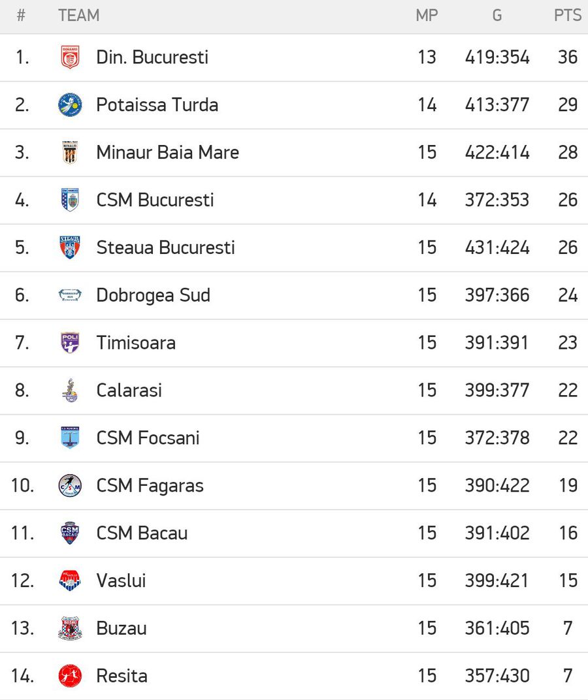Open the Minaur Baia Mare crest
588x700 pixels.
click(x=70, y=152)
